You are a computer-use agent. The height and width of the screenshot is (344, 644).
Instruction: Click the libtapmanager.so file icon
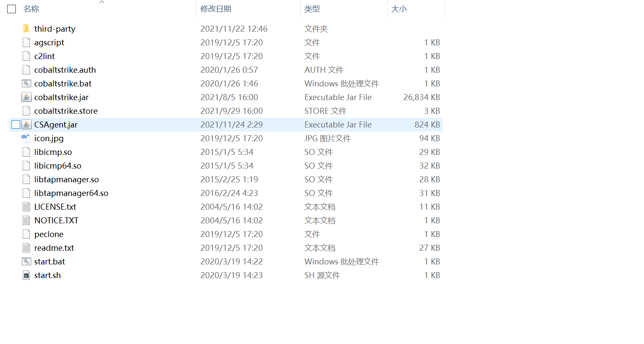point(27,179)
